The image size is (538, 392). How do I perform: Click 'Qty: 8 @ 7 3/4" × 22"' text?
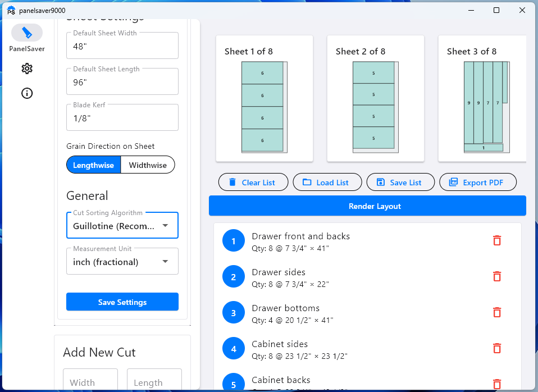tap(290, 284)
